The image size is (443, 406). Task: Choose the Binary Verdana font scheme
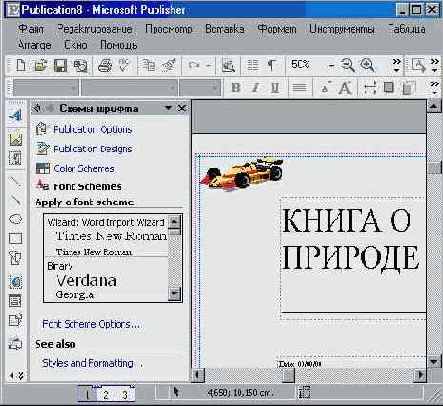tap(107, 280)
